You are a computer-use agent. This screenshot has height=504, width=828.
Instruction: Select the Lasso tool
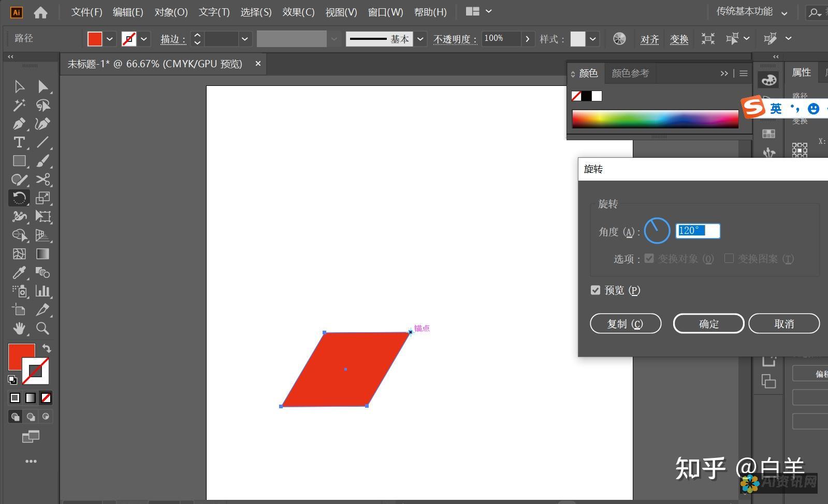[x=43, y=105]
